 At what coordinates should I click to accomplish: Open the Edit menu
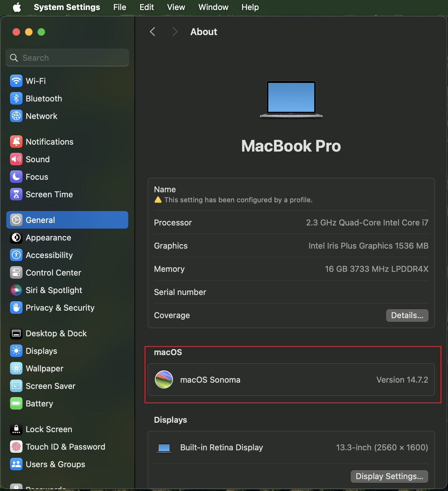(x=147, y=7)
